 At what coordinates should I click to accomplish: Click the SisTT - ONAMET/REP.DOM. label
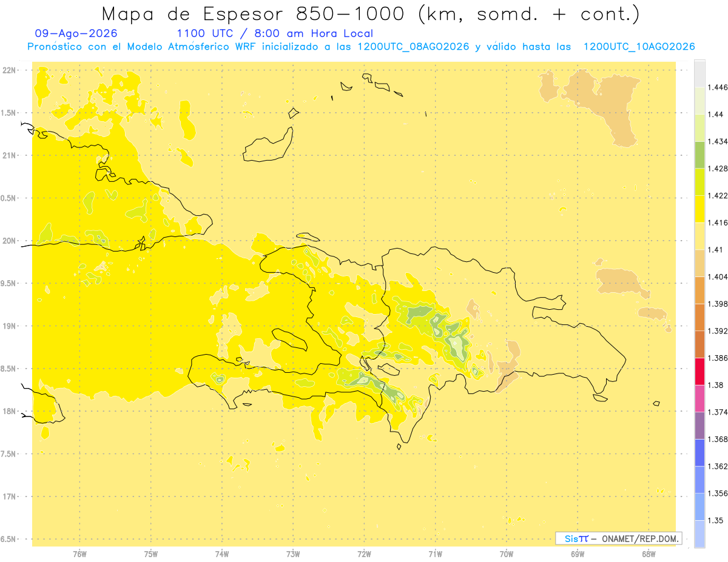pyautogui.click(x=619, y=538)
